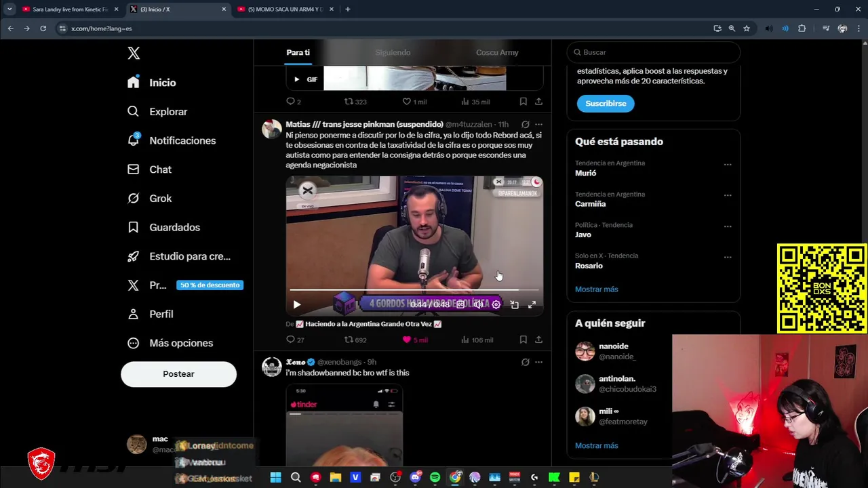This screenshot has width=868, height=488.
Task: Repost the top post with 323 reposts
Action: (x=355, y=102)
